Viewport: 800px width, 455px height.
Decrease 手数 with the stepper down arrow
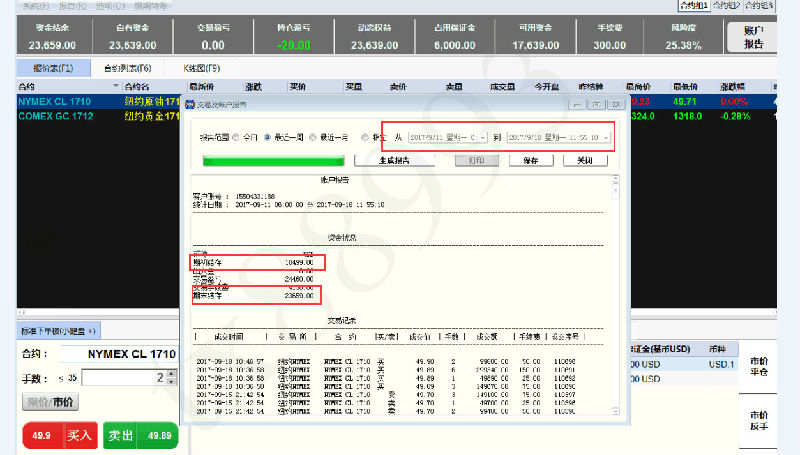pos(171,382)
